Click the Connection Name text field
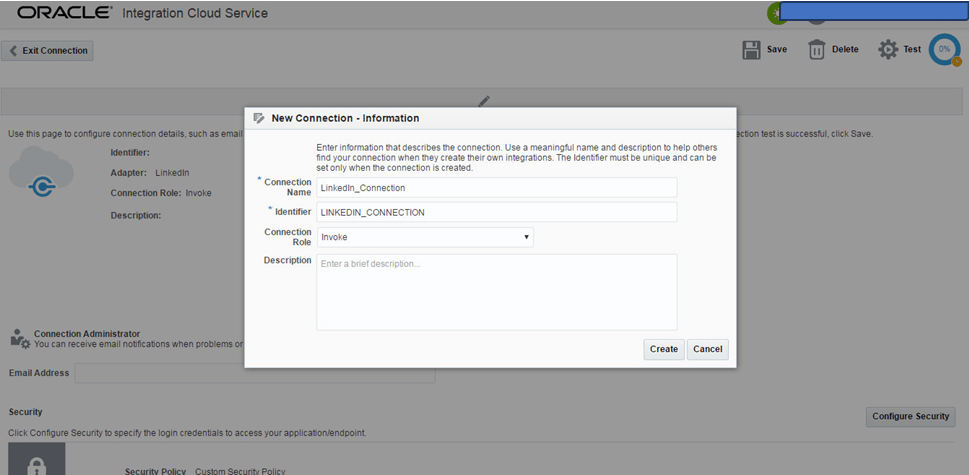This screenshot has width=969, height=475. [x=497, y=187]
